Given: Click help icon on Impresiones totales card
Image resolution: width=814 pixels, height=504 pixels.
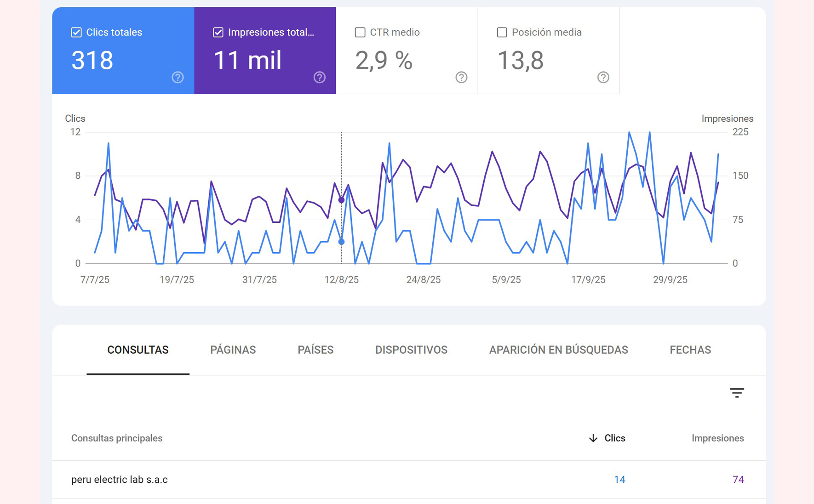Looking at the screenshot, I should [320, 77].
